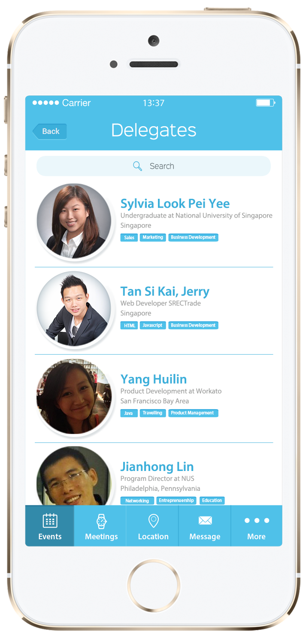Tap Jianhong's Entreprenuership tag
This screenshot has width=306, height=644.
click(176, 501)
